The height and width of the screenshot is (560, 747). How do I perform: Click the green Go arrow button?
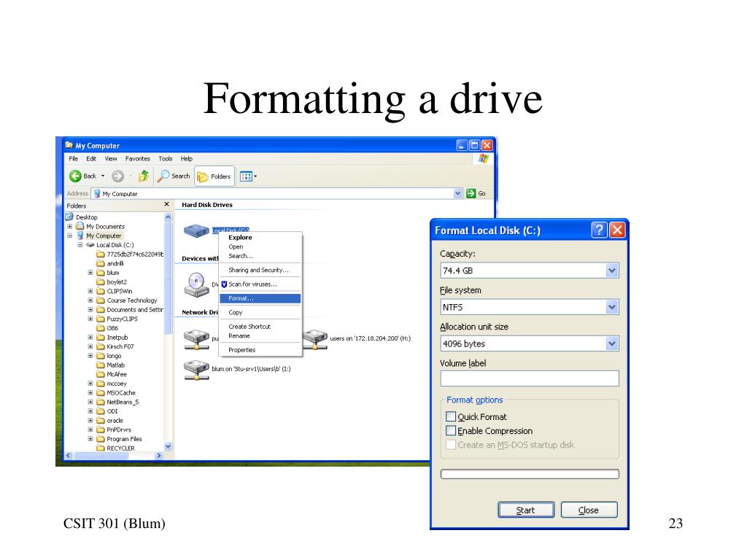click(x=471, y=193)
